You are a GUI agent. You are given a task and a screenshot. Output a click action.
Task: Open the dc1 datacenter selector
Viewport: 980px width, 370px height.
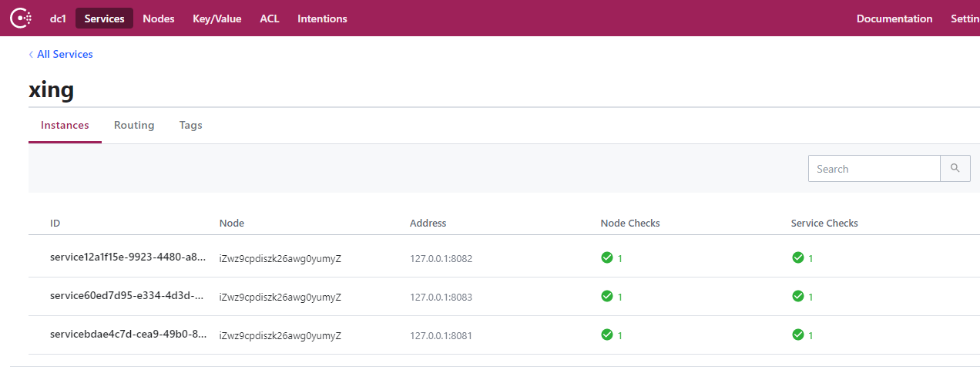(58, 18)
